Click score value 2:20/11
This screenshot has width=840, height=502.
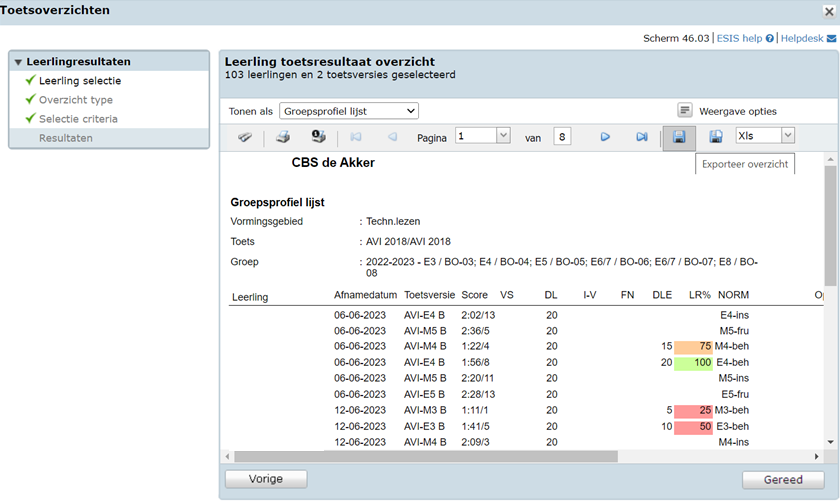click(478, 378)
